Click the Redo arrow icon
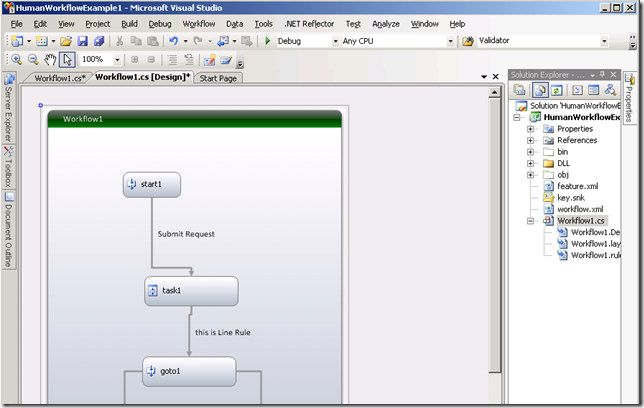The height and width of the screenshot is (408, 644). click(x=198, y=41)
